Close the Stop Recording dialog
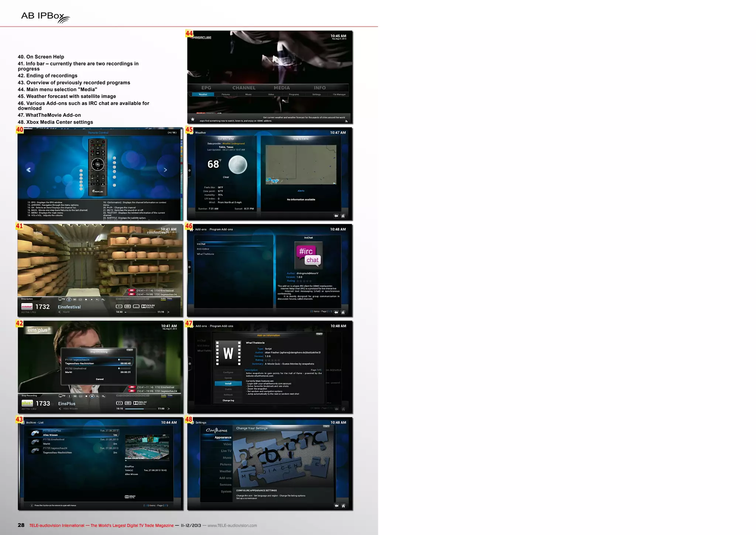The image size is (756, 535). click(x=130, y=350)
